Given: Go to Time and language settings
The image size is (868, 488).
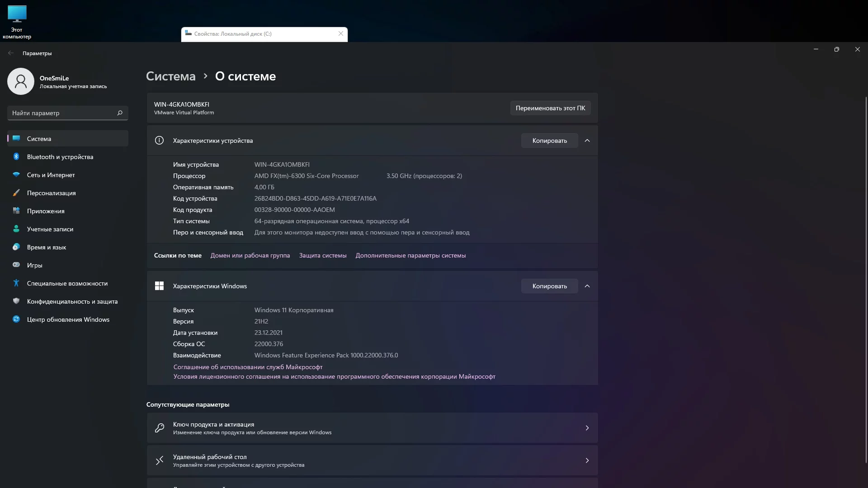Looking at the screenshot, I should point(47,247).
